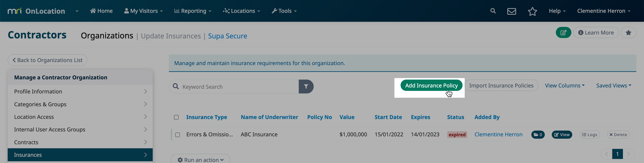Click the folder count badge showing 0

[x=538, y=135]
